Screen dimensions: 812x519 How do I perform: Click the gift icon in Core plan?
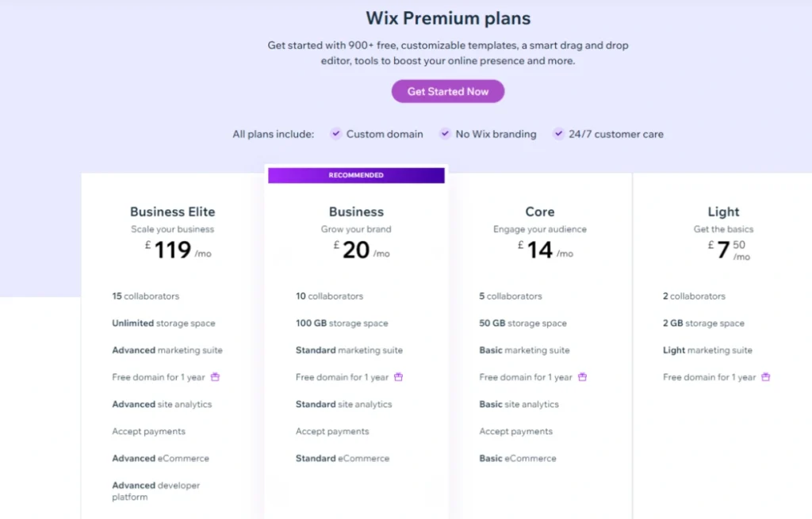click(x=582, y=377)
